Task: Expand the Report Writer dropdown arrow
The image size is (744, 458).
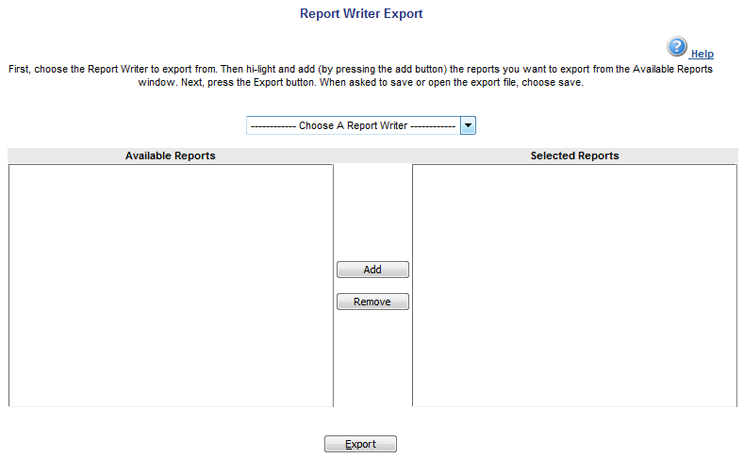Action: 468,126
